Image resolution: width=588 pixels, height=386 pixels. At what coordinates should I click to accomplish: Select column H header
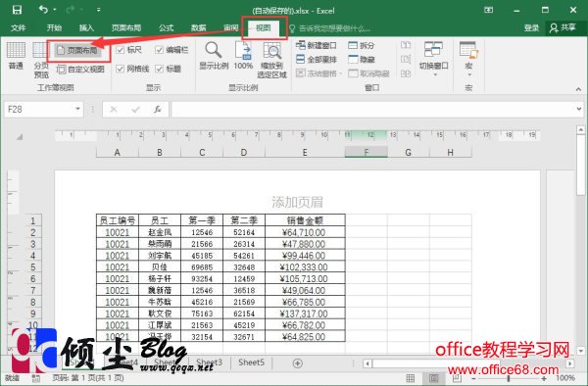451,152
